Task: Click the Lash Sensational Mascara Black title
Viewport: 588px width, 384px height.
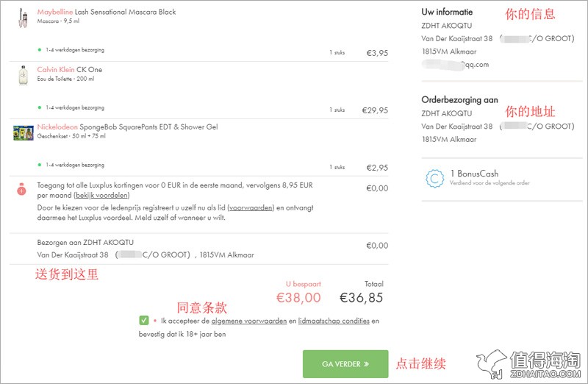Action: tap(125, 12)
